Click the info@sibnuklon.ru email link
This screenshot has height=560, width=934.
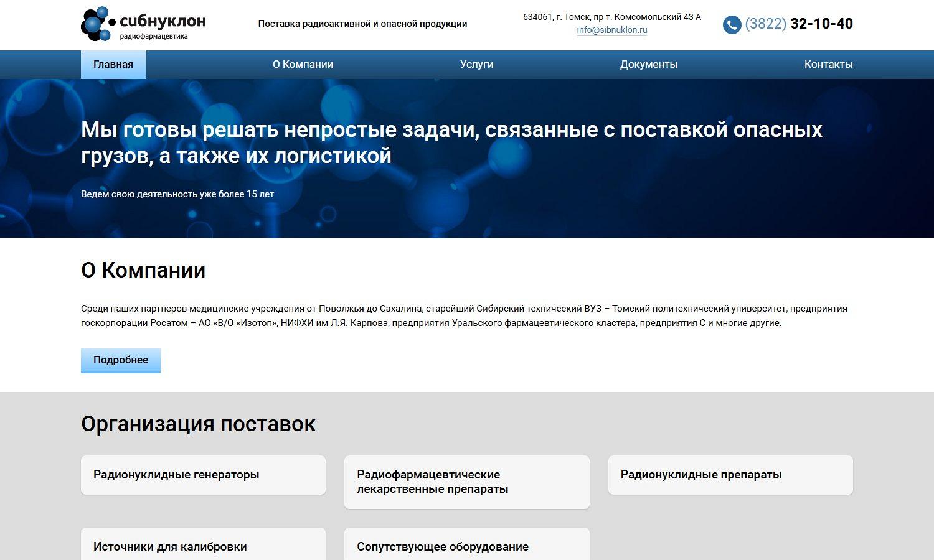611,30
